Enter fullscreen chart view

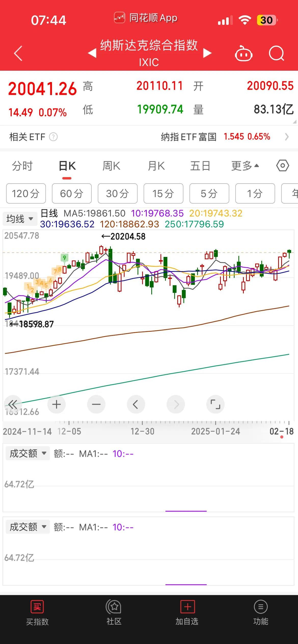click(215, 404)
